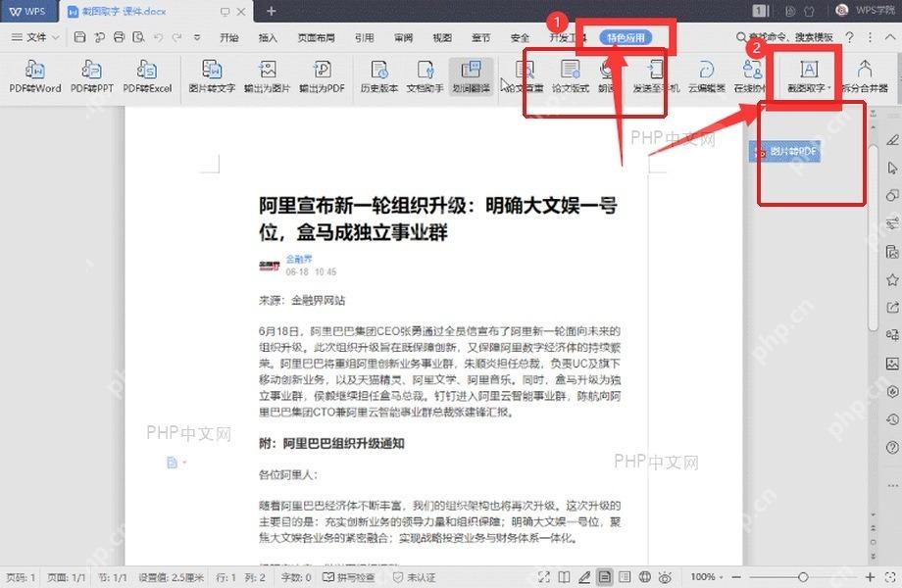
Task: Switch to web layout globe icon
Action: 645,577
